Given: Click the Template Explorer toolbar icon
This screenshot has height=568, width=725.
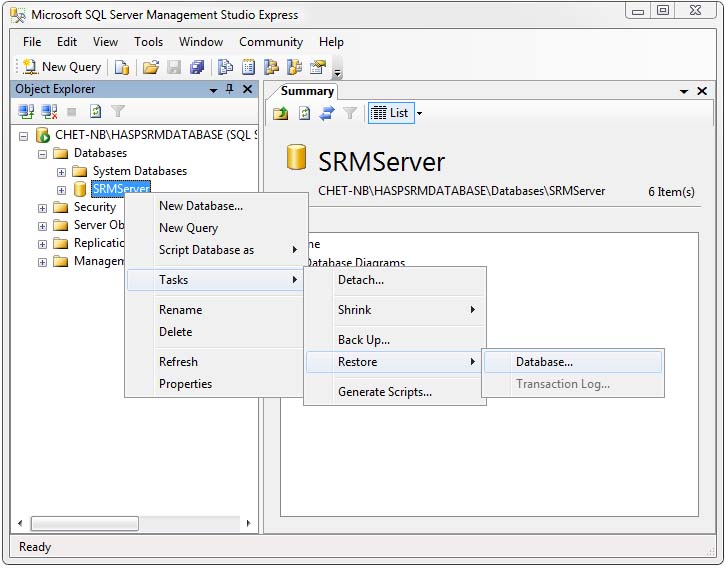Looking at the screenshot, I should pos(295,68).
